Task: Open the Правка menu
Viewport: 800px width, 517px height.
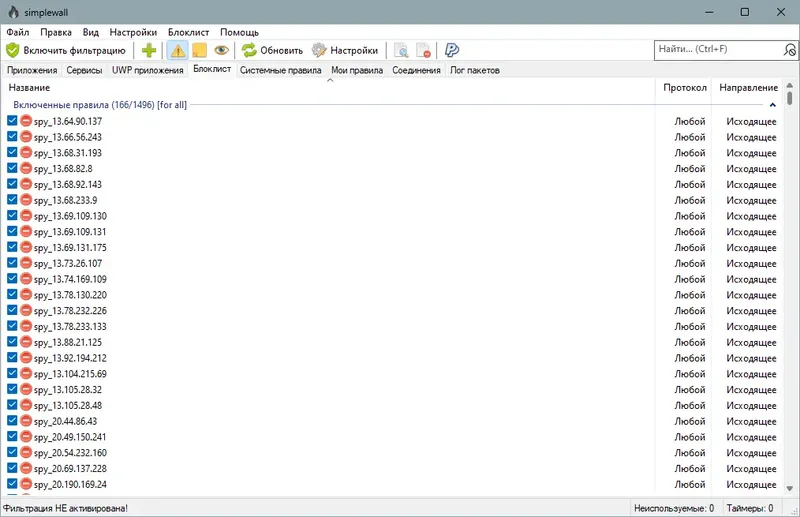Action: click(x=56, y=32)
